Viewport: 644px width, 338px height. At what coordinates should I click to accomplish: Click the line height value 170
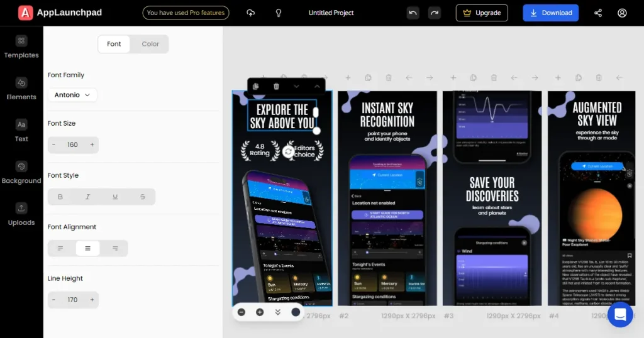(73, 300)
